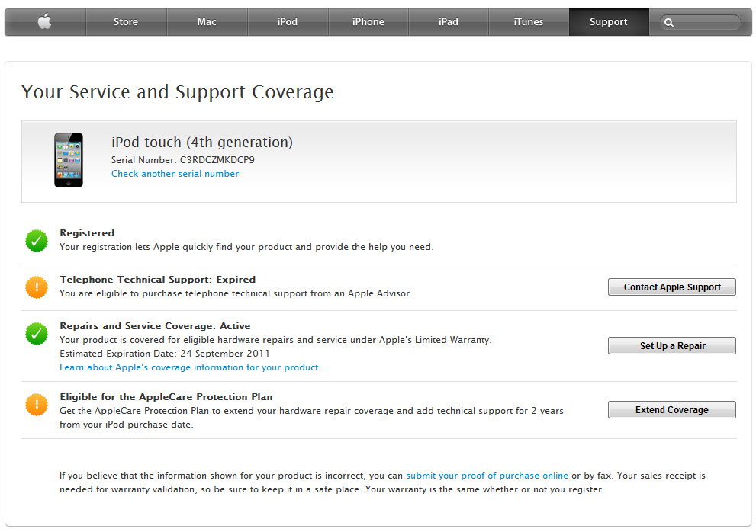
Task: Click the orange warning icon for Telephone Support
Action: click(37, 287)
